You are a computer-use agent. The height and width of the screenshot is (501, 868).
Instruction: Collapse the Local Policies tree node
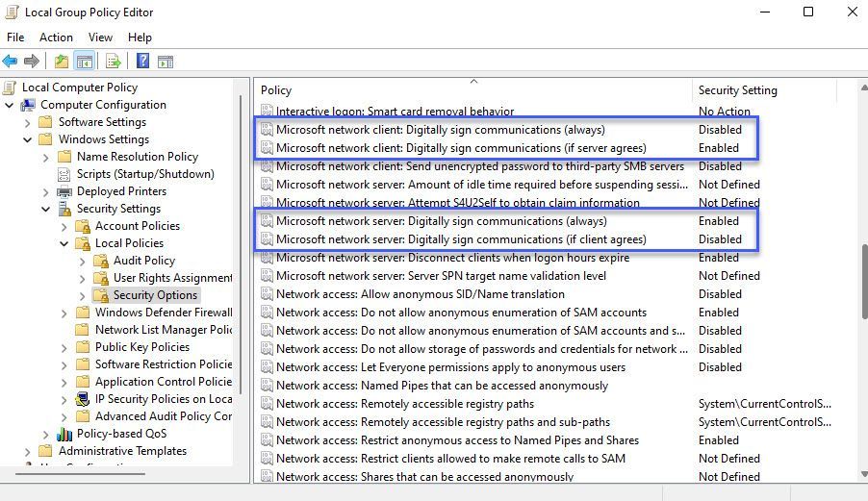pyautogui.click(x=64, y=243)
